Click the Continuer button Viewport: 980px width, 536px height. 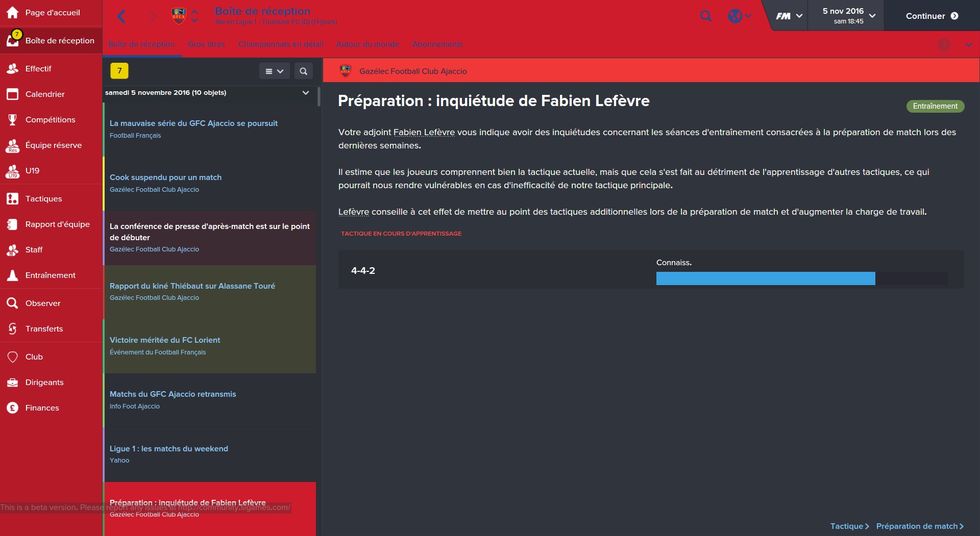click(932, 16)
